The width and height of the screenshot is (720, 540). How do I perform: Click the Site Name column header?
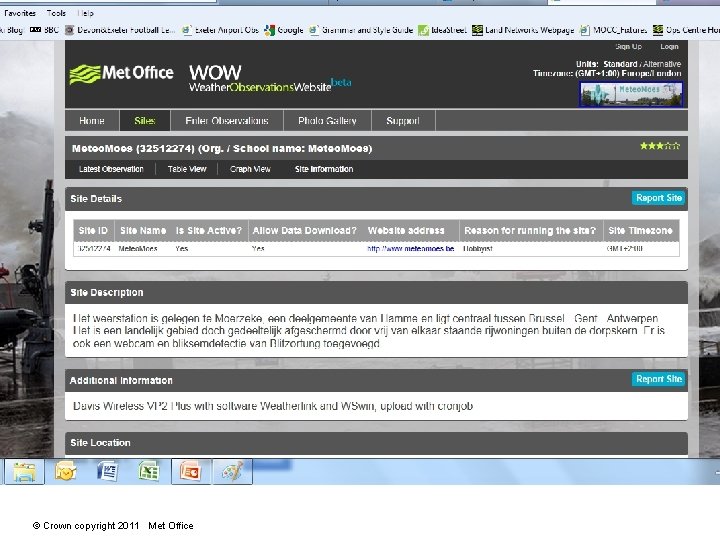click(143, 231)
